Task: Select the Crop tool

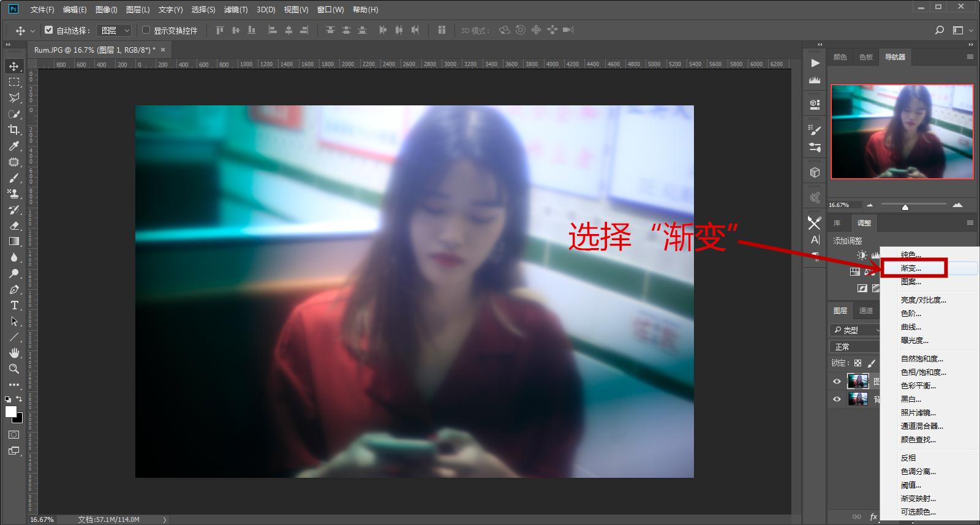Action: point(14,129)
